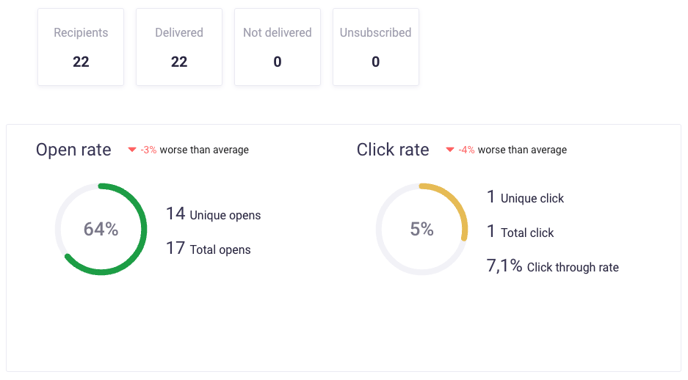Click the green 64% open rate ring
The height and width of the screenshot is (380, 688).
coord(101,229)
